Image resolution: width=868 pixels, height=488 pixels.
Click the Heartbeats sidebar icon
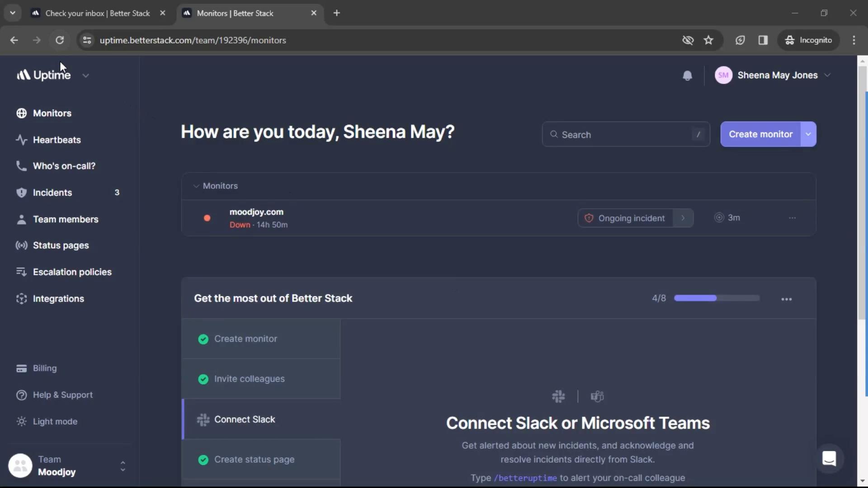tap(21, 140)
